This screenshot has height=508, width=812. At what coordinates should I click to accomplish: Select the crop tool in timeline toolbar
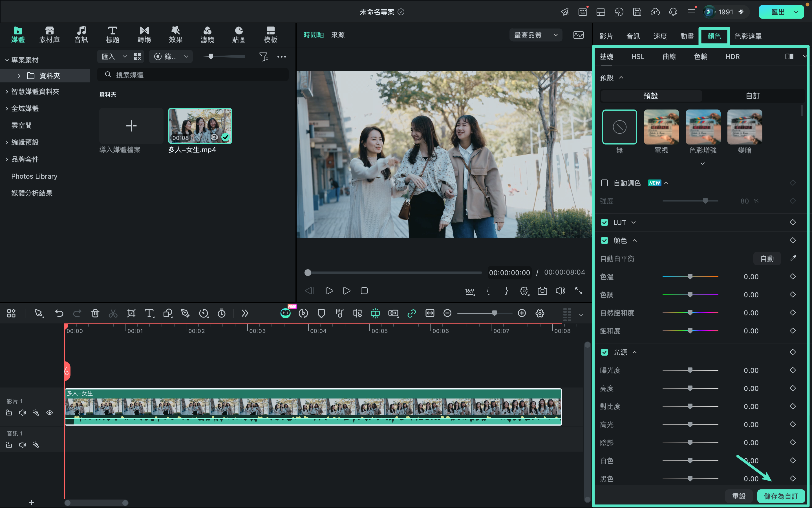click(x=131, y=313)
